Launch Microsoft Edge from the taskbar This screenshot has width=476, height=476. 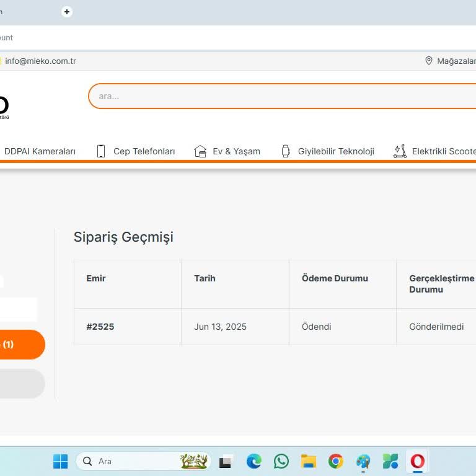[253, 461]
